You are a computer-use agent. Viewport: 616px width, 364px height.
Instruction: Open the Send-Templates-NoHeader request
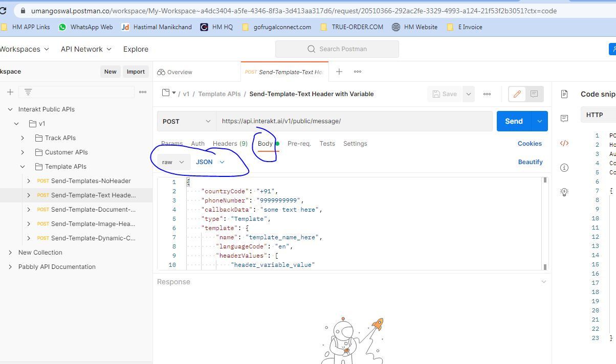point(84,181)
